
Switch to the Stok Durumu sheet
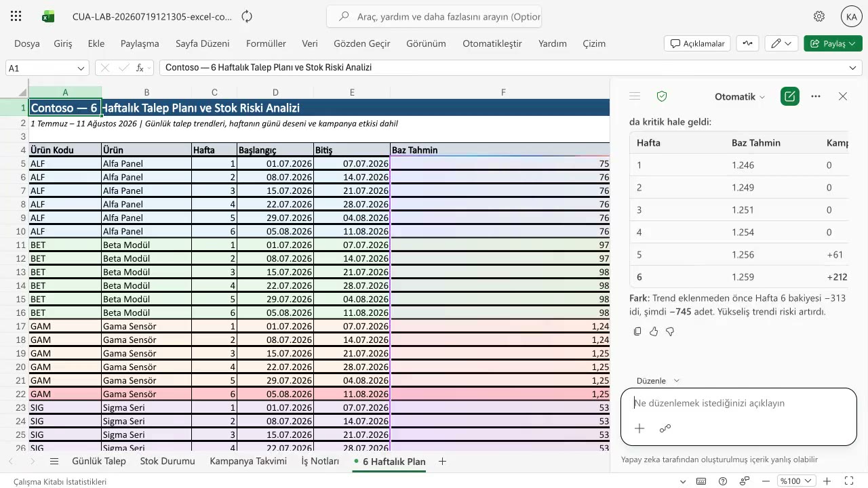click(167, 462)
